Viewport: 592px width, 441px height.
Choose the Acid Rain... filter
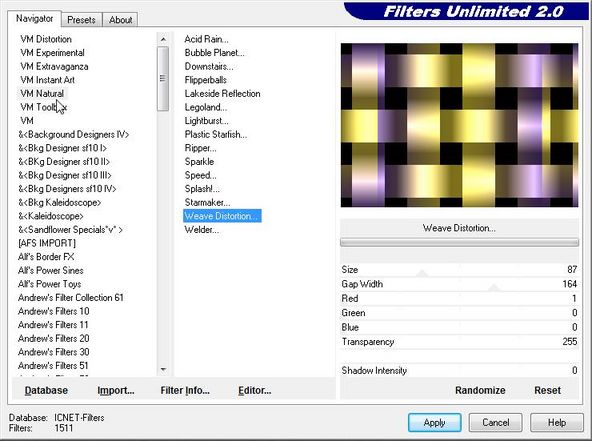click(x=206, y=39)
